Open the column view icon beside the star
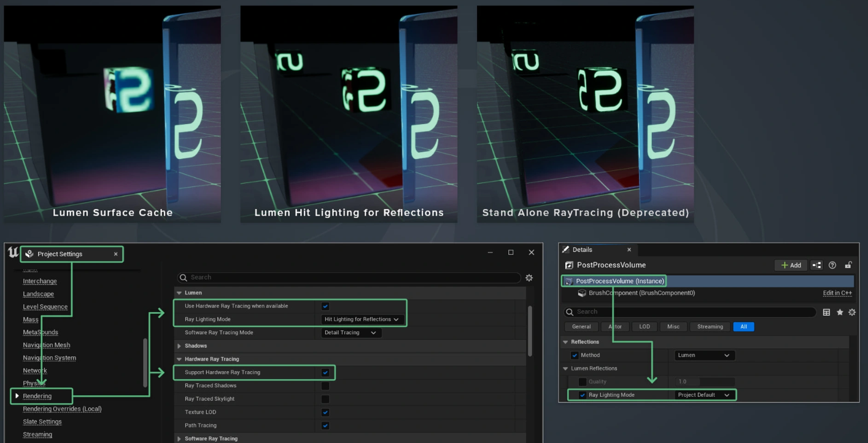Viewport: 868px width, 443px height. (x=826, y=312)
